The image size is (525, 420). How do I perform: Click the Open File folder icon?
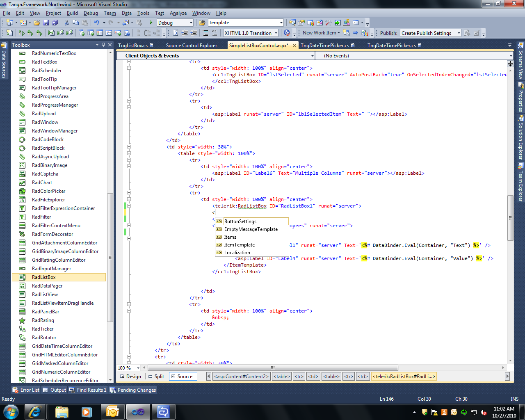click(x=37, y=23)
